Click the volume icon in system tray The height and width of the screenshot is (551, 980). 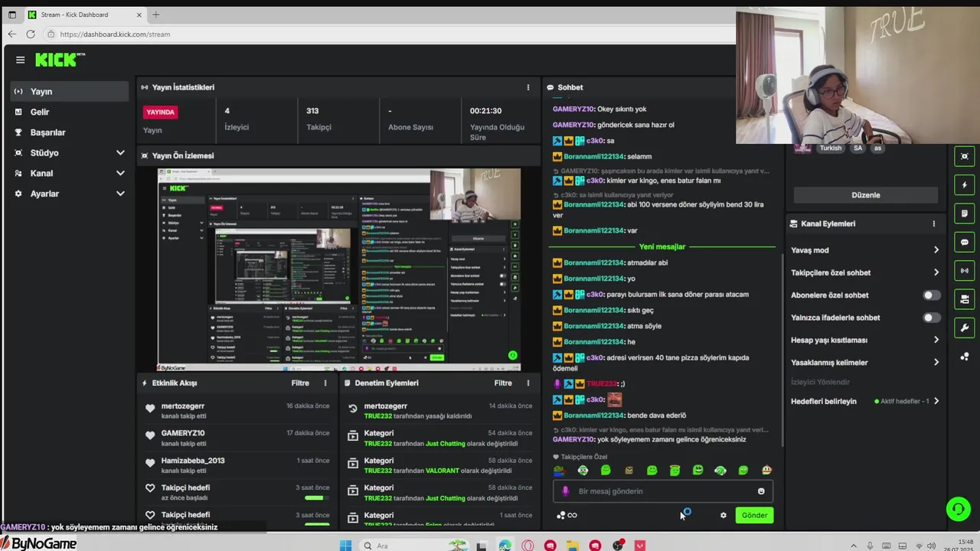932,546
